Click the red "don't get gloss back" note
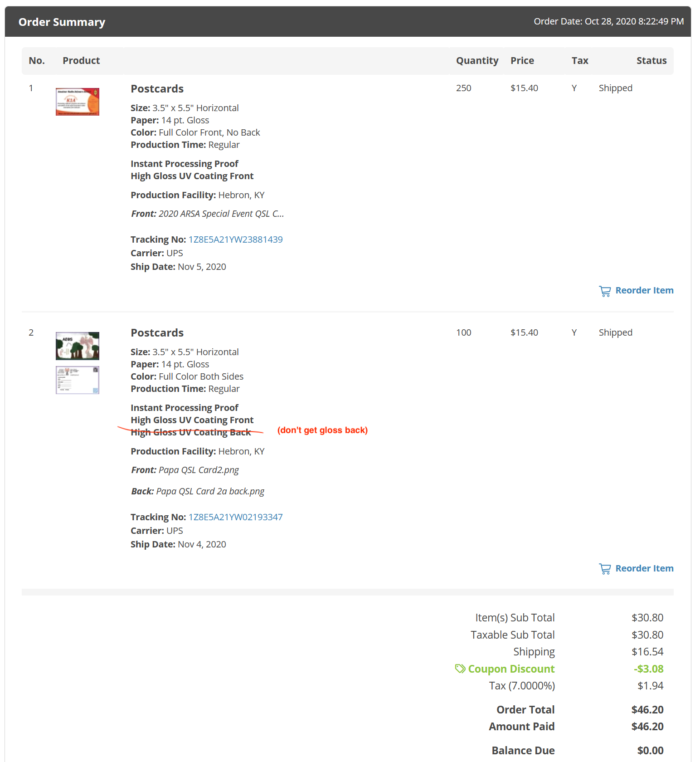This screenshot has width=700, height=762. [322, 430]
